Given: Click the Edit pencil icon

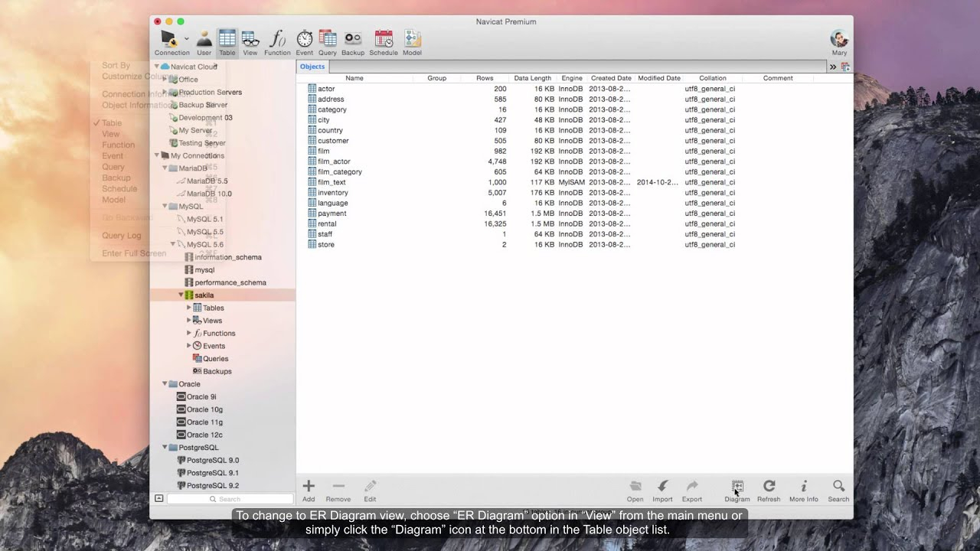Looking at the screenshot, I should tap(370, 486).
